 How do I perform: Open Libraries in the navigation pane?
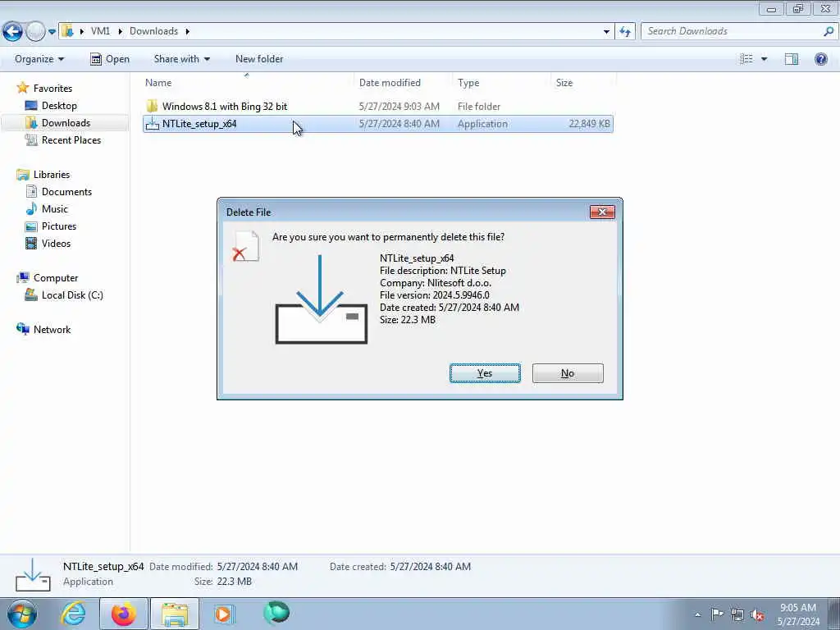point(52,175)
